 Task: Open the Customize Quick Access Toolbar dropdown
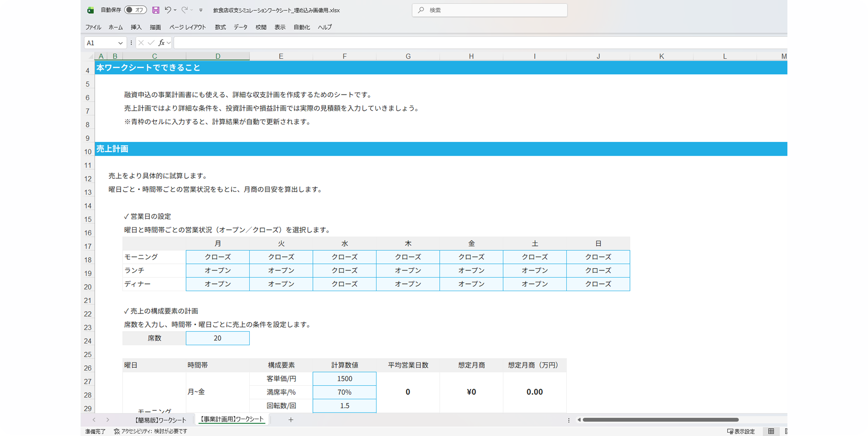pyautogui.click(x=201, y=10)
